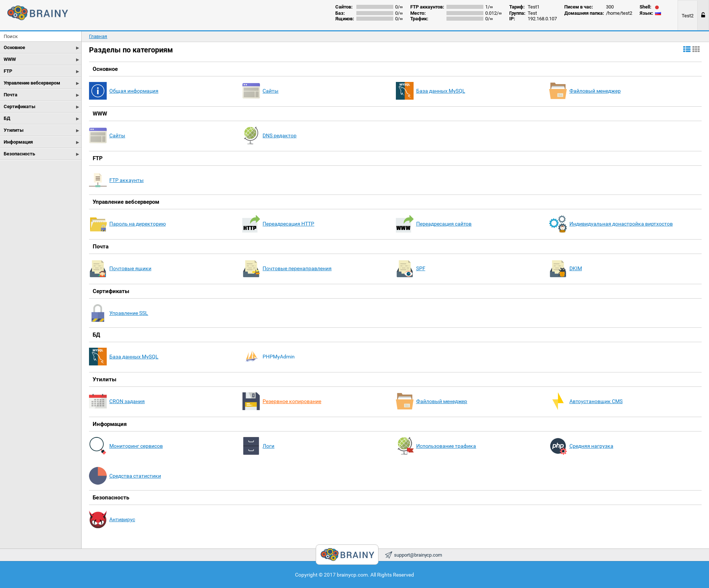Open the Test2 user menu
Viewport: 709px width, 588px height.
point(687,16)
